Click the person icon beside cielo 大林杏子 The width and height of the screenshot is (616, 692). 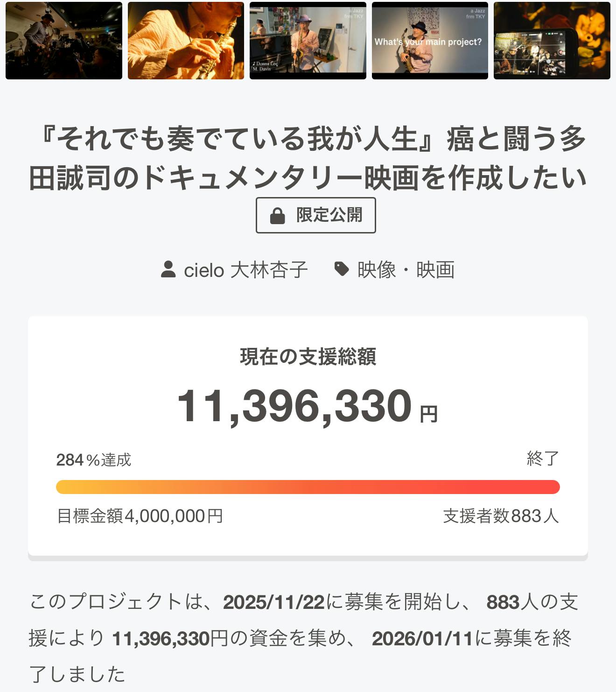tap(168, 270)
